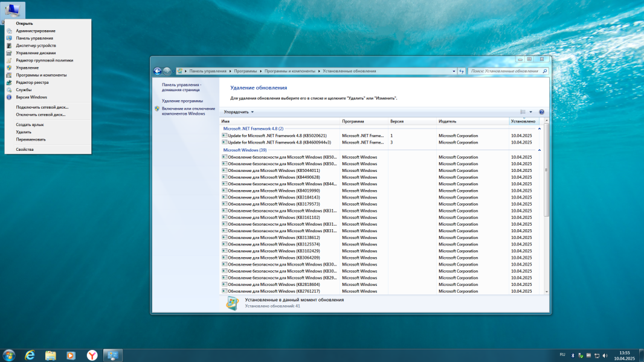Screen dimensions: 644x362
Task: Open Редактор реестра from the context menu
Action: pyautogui.click(x=48, y=83)
